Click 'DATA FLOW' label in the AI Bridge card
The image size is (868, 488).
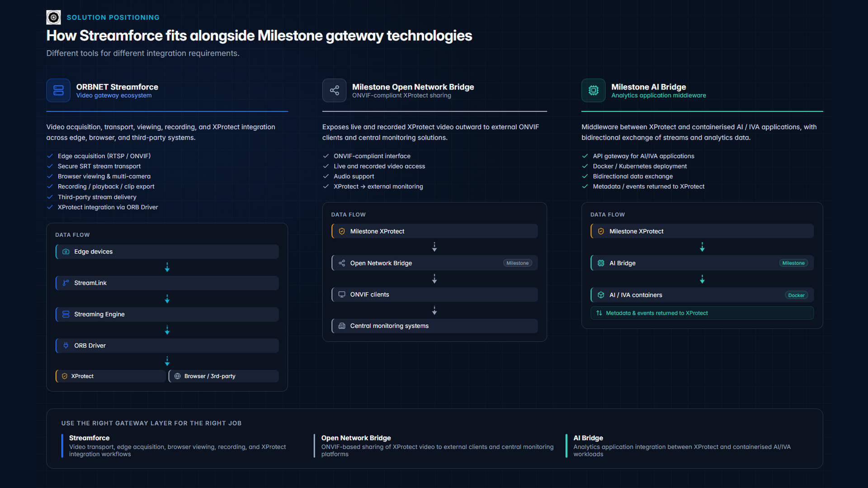point(607,215)
